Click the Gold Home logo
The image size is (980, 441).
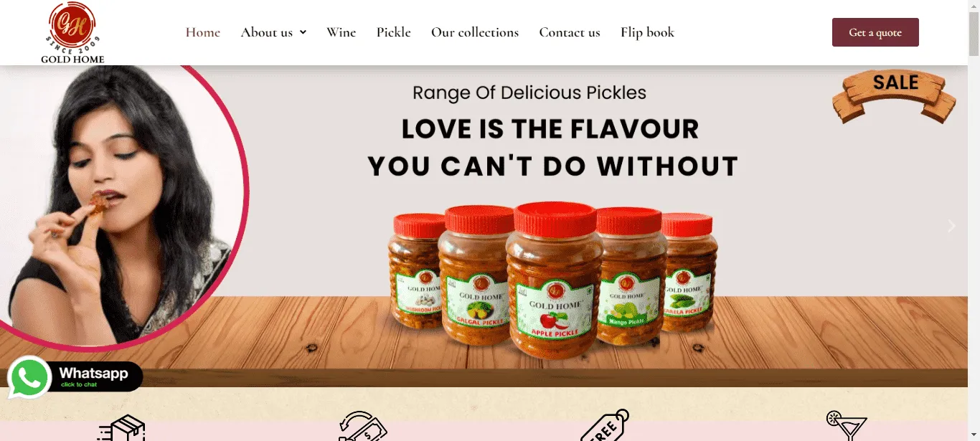[x=72, y=32]
